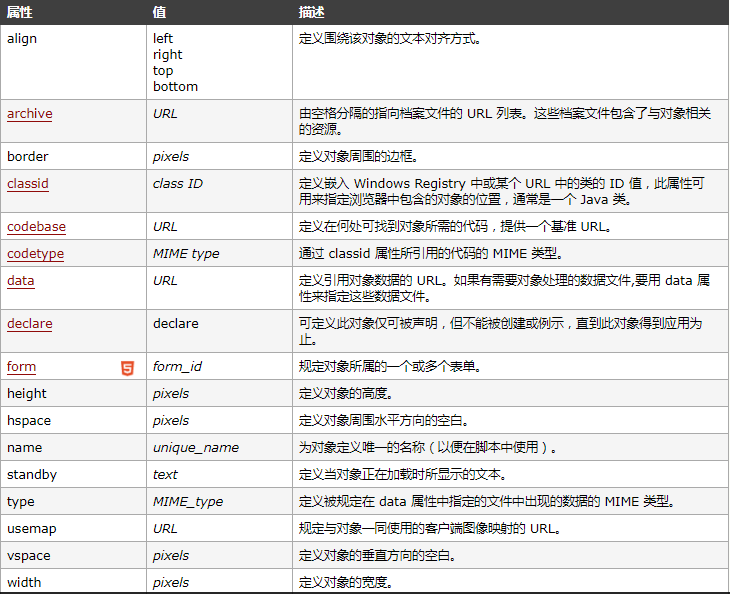Click the URL value in codebase row
This screenshot has width=730, height=594.
click(165, 227)
